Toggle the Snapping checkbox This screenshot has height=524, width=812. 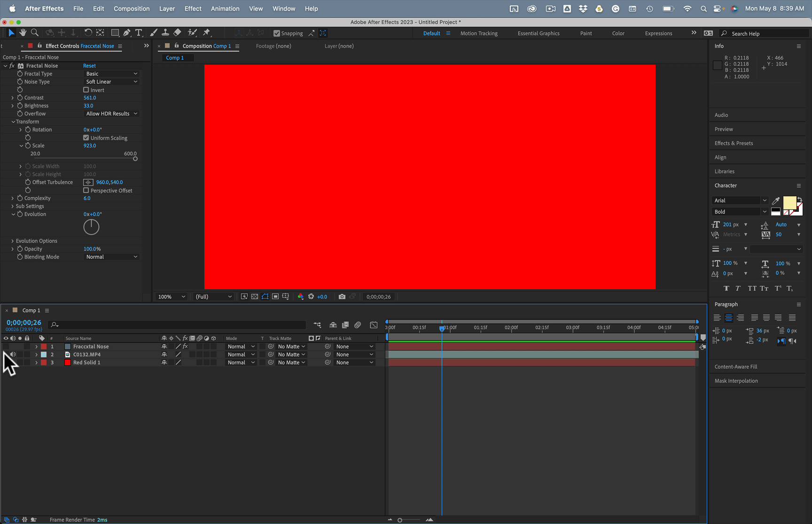pyautogui.click(x=277, y=33)
